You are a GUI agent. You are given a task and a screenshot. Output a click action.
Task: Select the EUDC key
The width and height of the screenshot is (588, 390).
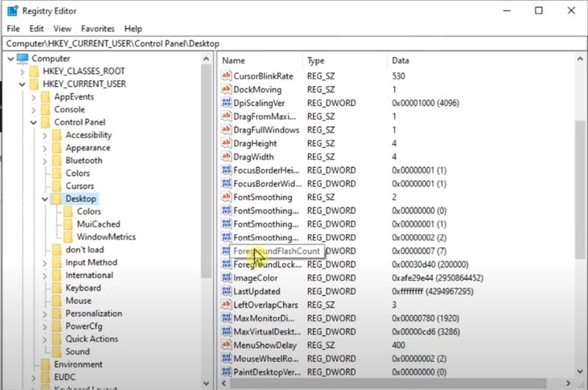point(65,377)
